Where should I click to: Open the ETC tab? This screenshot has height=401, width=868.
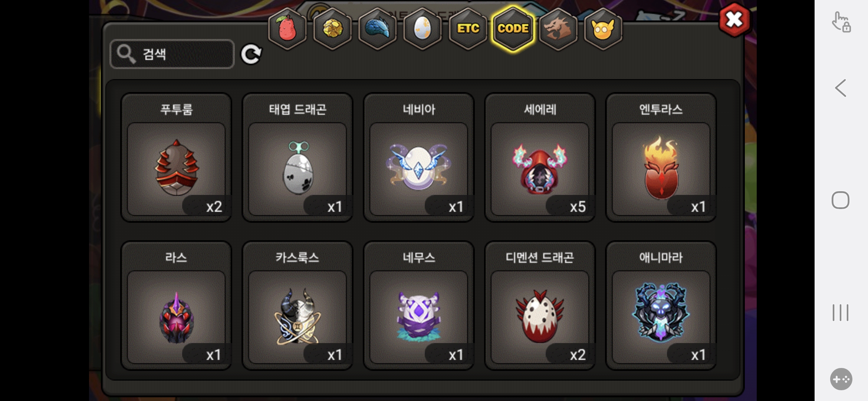pos(468,29)
